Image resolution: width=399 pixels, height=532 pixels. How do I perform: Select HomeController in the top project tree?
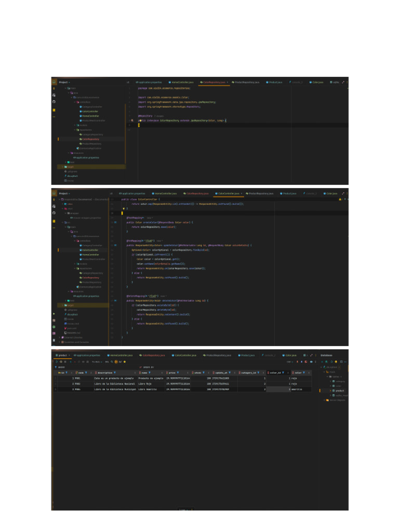click(x=90, y=116)
